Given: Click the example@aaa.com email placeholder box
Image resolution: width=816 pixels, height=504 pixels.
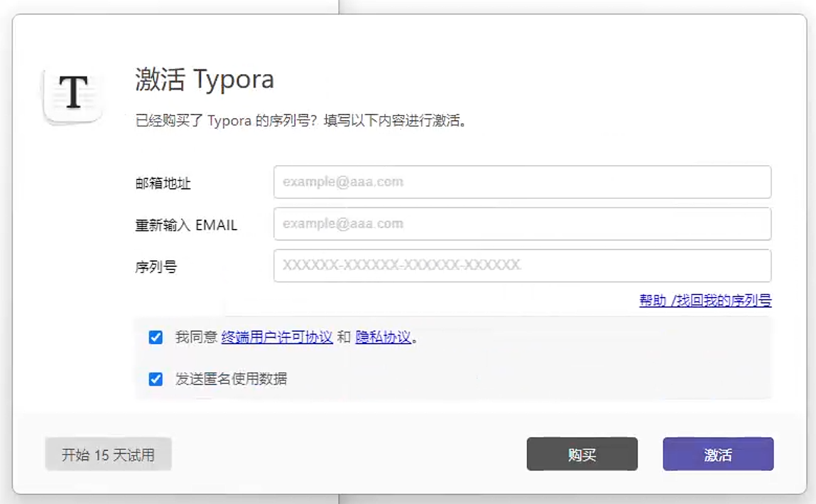Looking at the screenshot, I should pos(523,182).
